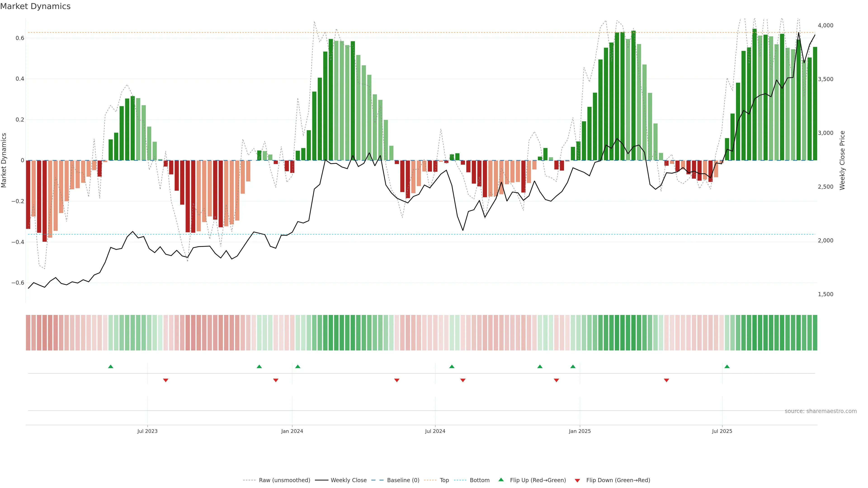868x488 pixels.
Task: Toggle the Bottom threshold legend entry
Action: click(x=479, y=480)
